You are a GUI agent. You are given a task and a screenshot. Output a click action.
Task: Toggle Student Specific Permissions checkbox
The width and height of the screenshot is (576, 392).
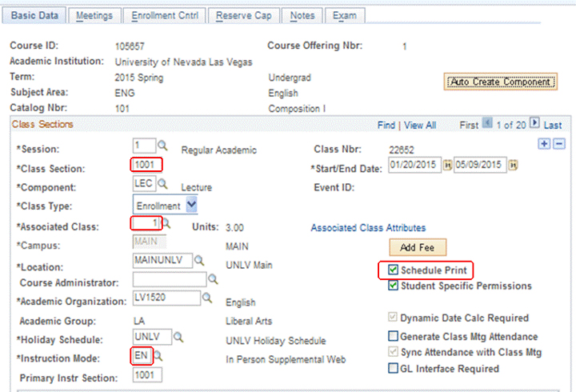(x=393, y=286)
